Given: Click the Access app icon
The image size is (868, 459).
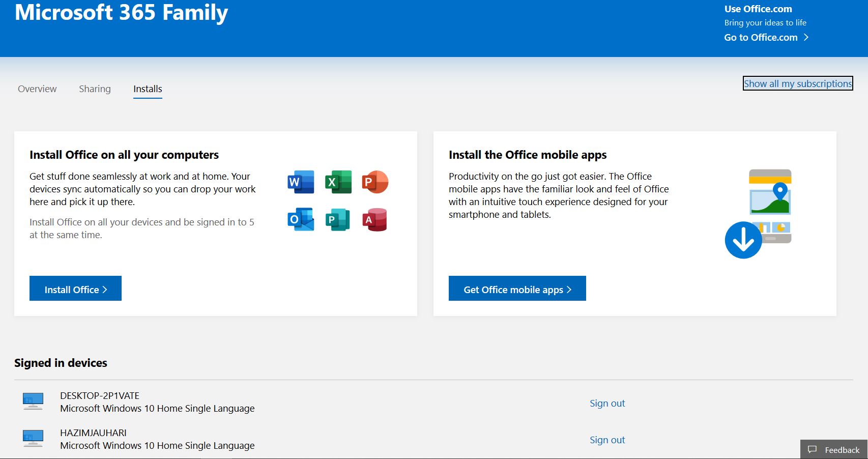Looking at the screenshot, I should tap(375, 219).
